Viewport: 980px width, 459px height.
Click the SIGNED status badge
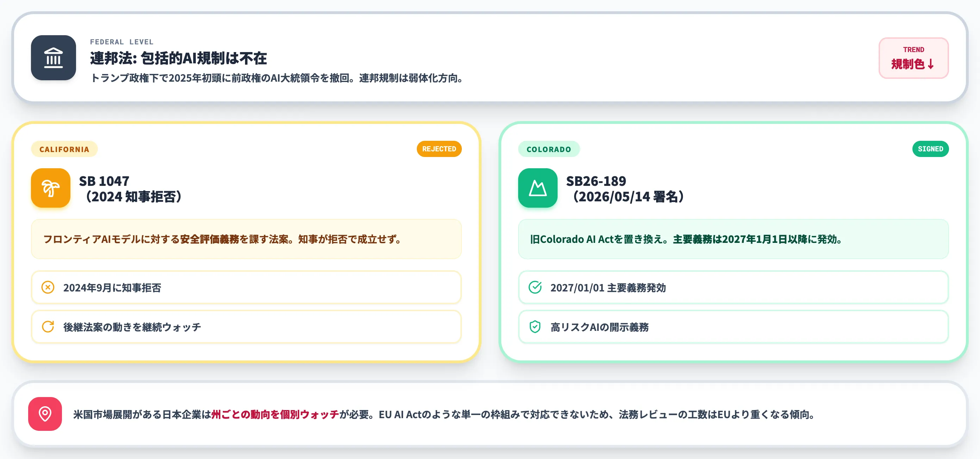(x=930, y=149)
